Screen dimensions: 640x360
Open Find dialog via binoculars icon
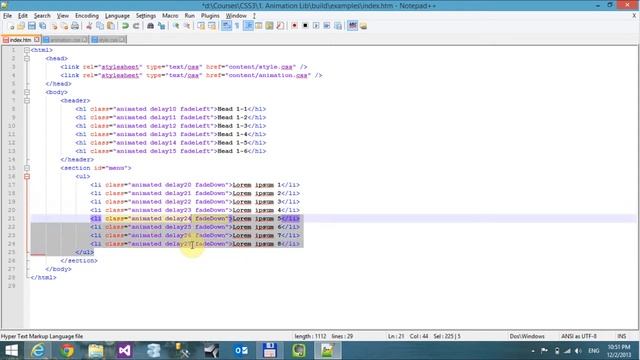(x=150, y=26)
